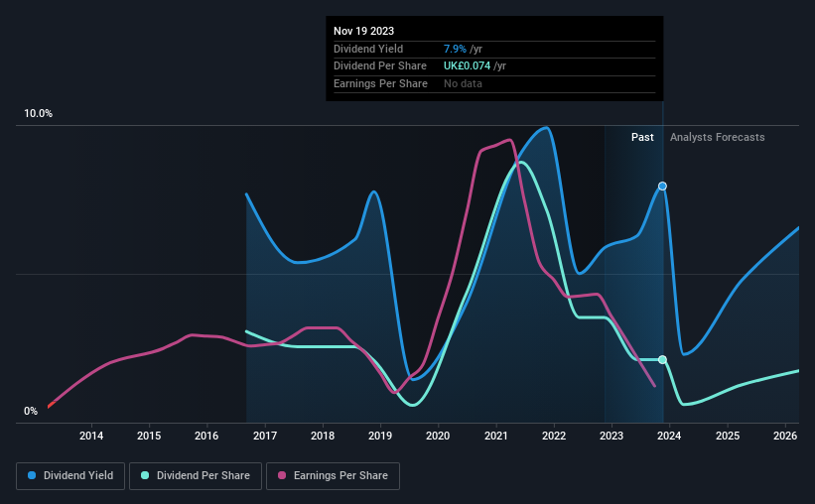Click the '0%' y-axis label
The image size is (815, 504).
click(31, 411)
